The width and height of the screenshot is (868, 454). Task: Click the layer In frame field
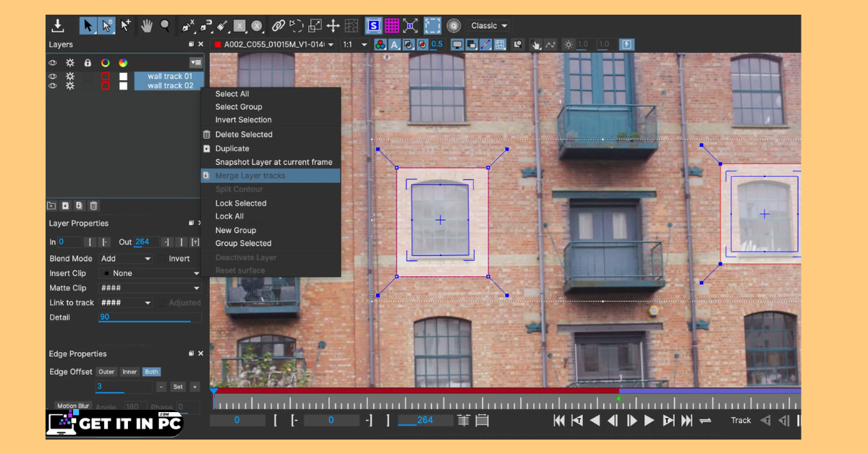(69, 242)
